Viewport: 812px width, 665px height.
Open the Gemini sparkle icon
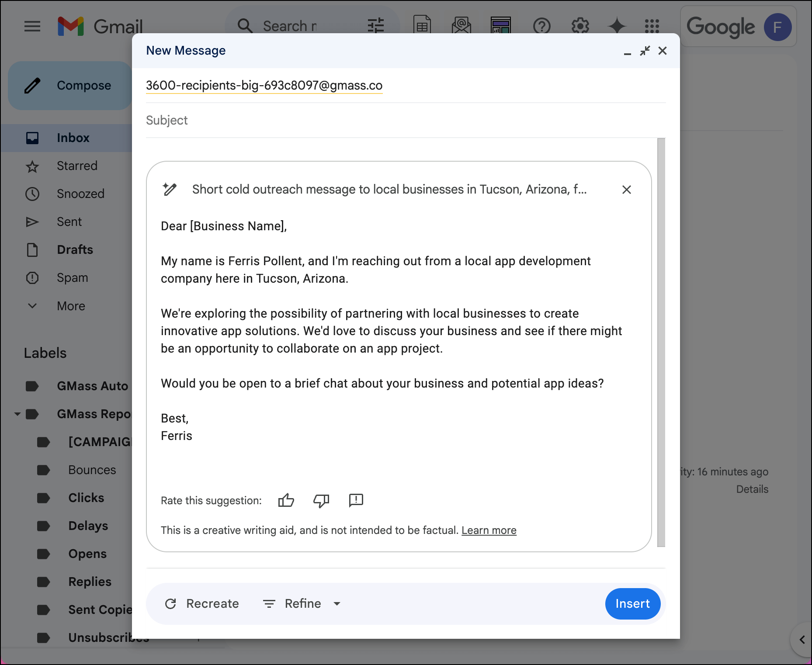click(x=617, y=26)
